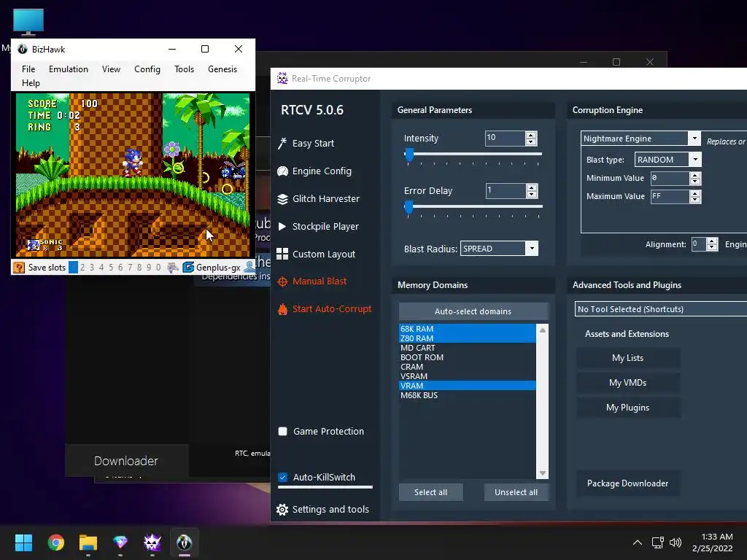Click the gray controller icon beside save slots
The width and height of the screenshot is (747, 560).
tap(172, 268)
